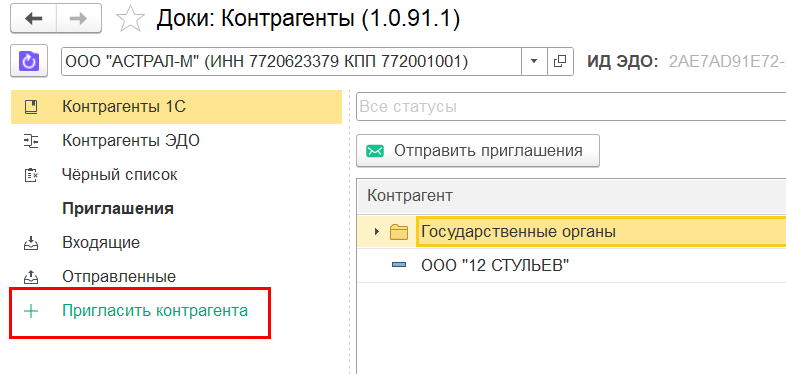Image resolution: width=786 pixels, height=374 pixels.
Task: Click Отправить приглашения button
Action: point(478,151)
